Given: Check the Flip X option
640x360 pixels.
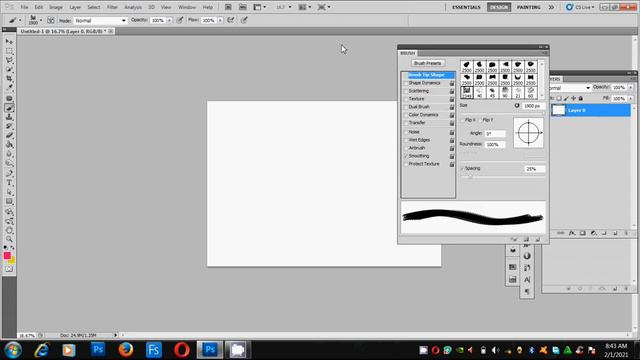Looking at the screenshot, I should [x=463, y=120].
